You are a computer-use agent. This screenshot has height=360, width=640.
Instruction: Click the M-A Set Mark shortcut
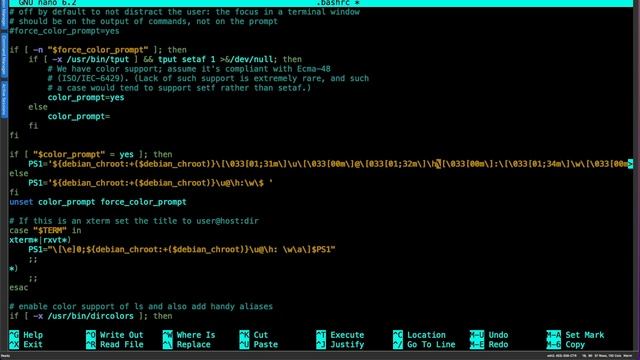575,335
